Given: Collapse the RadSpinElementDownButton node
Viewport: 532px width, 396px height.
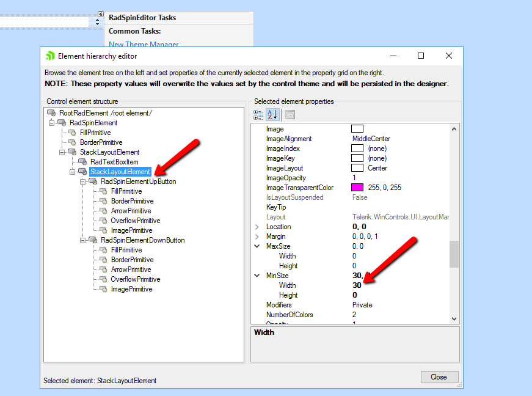Looking at the screenshot, I should tap(83, 241).
